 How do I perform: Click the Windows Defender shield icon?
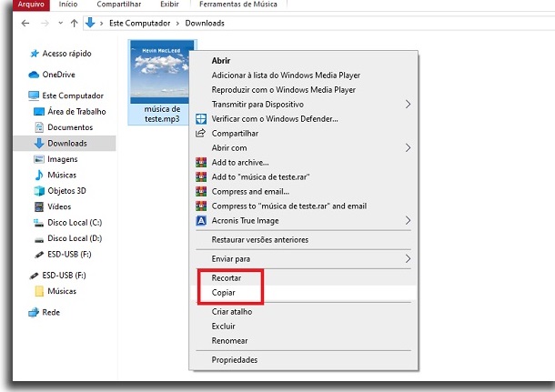click(x=203, y=118)
